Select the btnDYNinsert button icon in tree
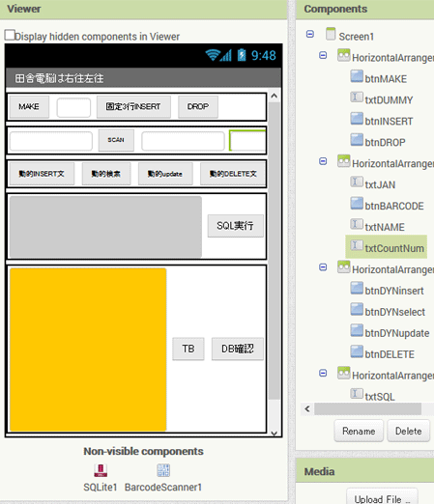This screenshot has height=504, width=434. click(x=357, y=288)
